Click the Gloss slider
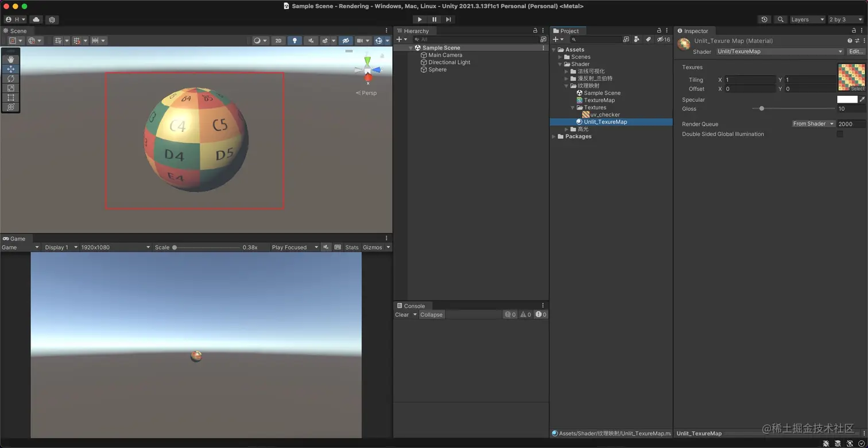Screen dimensions: 868x448 coord(793,108)
